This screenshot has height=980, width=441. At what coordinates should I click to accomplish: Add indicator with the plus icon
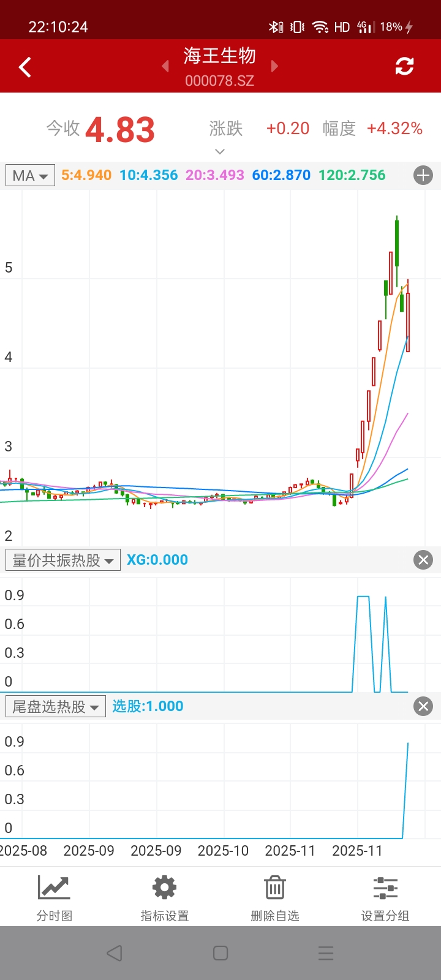423,176
